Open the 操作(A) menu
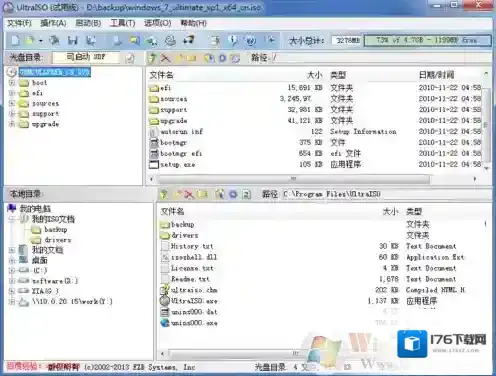The height and width of the screenshot is (376, 496). 53,23
